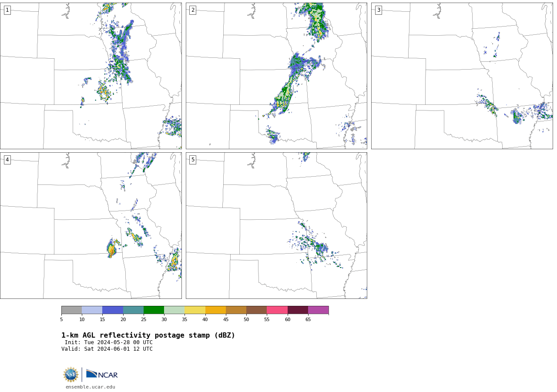This screenshot has width=557, height=392.
Task: Select the blue 15-20 dBZ swatch
Action: tap(113, 310)
